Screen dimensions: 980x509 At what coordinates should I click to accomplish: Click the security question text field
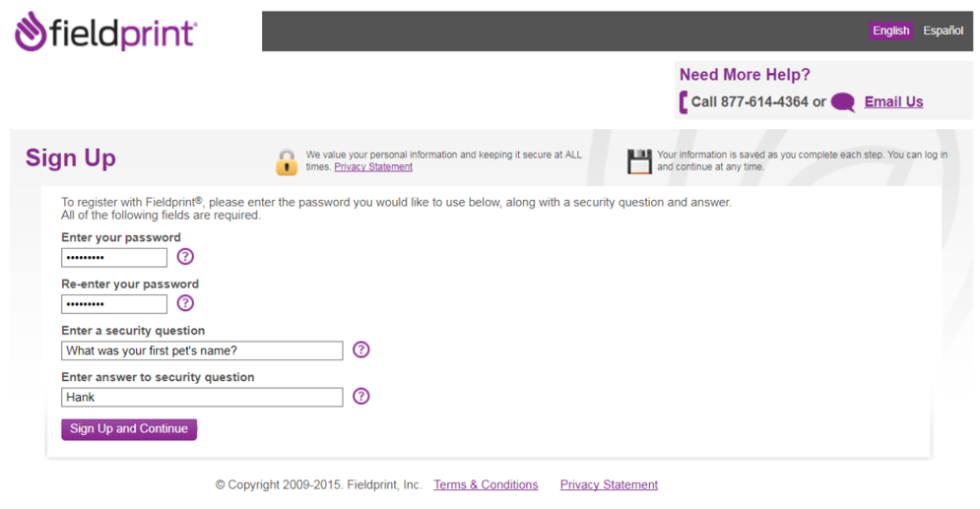(202, 350)
